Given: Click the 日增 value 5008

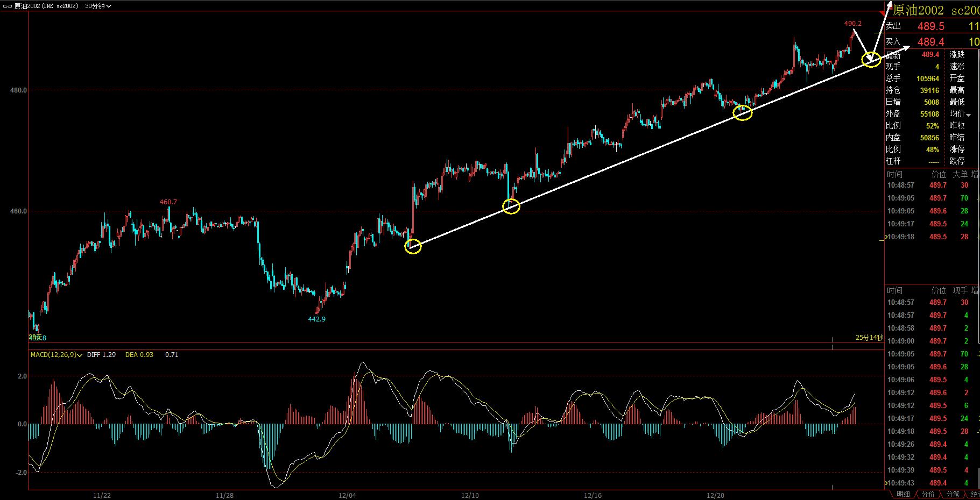Looking at the screenshot, I should [932, 102].
